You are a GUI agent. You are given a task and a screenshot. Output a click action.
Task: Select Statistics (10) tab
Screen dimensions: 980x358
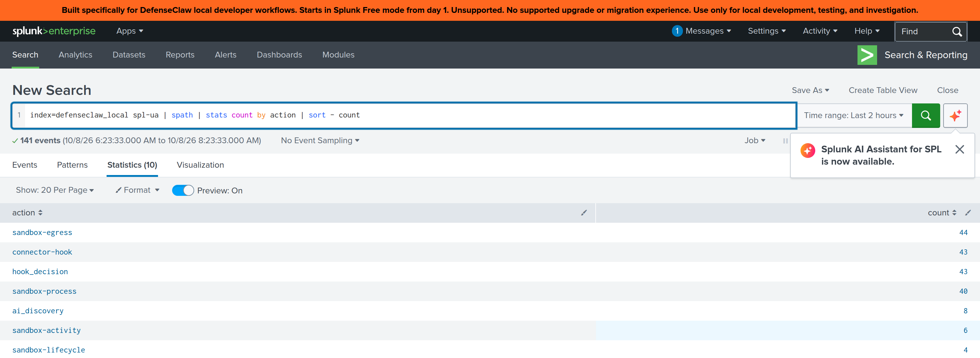[x=132, y=165]
